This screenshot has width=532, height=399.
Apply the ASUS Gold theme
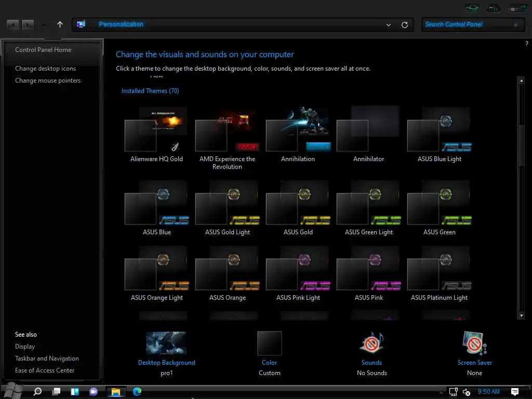(298, 207)
